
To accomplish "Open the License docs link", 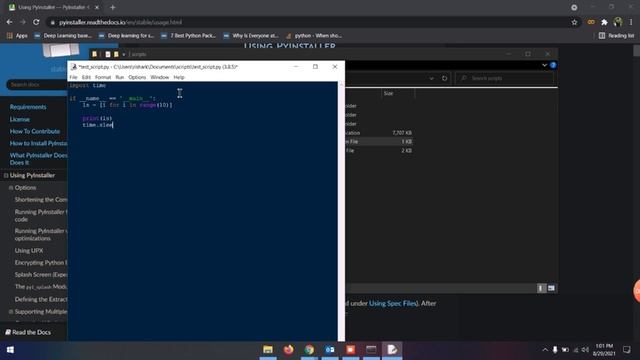I will click(x=20, y=119).
